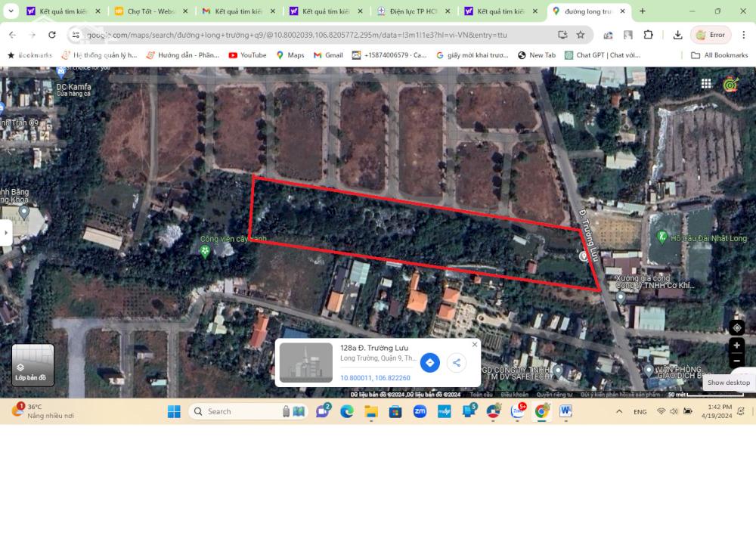Zoom in the map with the plus button
Screen dimensions: 756x533
(736, 346)
